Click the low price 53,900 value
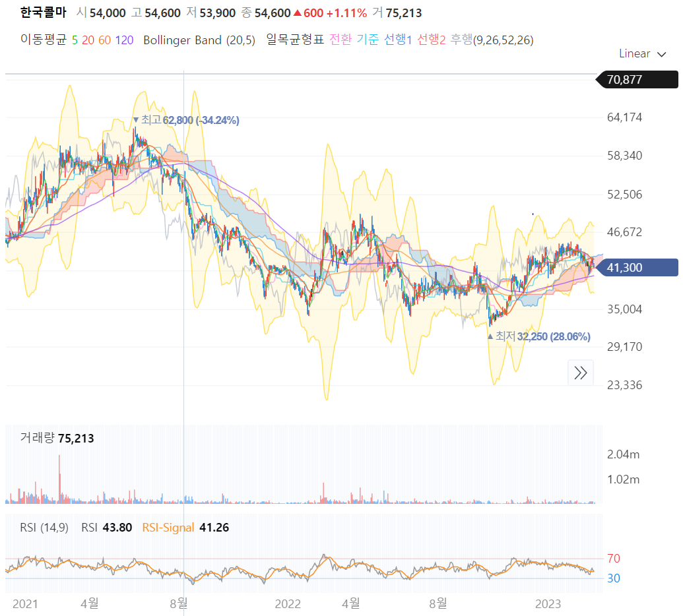 point(217,13)
